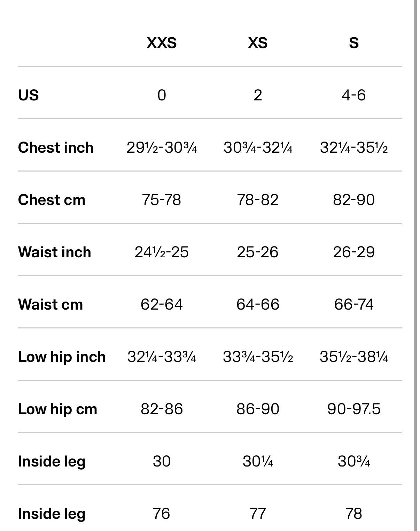Click the Chest cm row label
Image resolution: width=420 pixels, height=531 pixels.
[x=52, y=200]
